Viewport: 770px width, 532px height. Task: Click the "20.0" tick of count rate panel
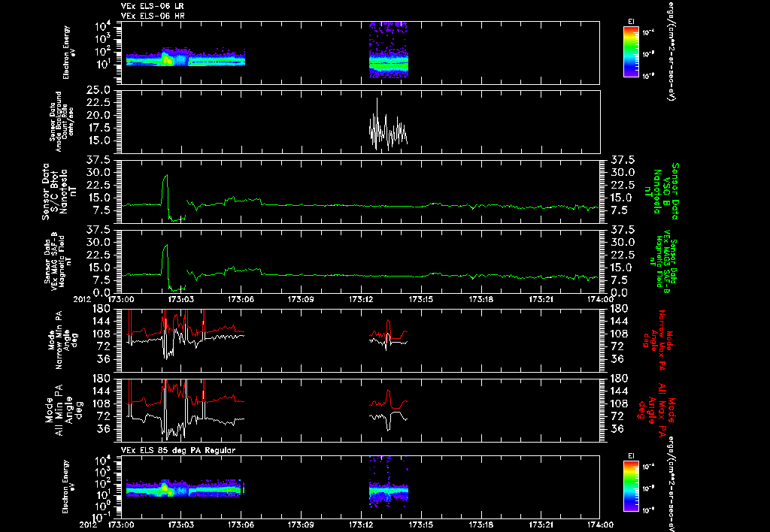(x=100, y=115)
